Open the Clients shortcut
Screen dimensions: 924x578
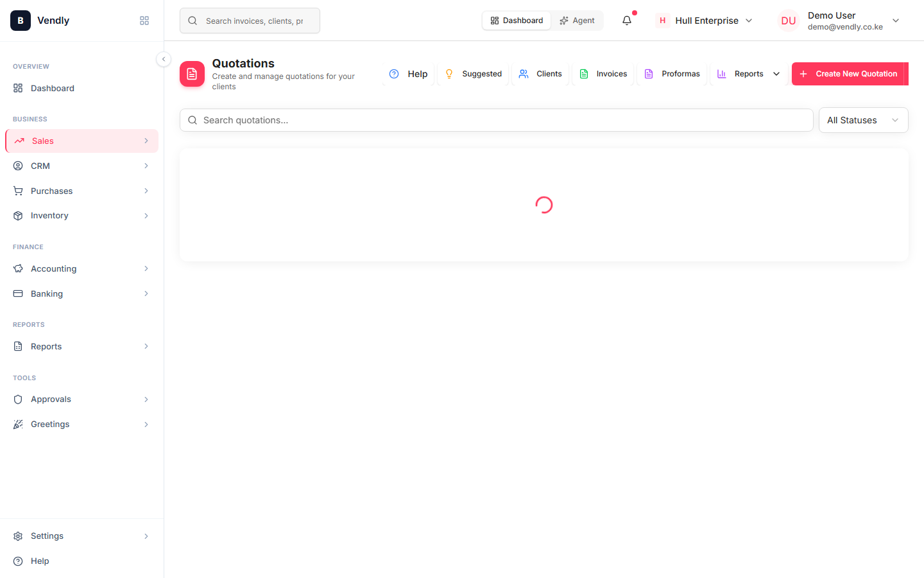coord(540,74)
